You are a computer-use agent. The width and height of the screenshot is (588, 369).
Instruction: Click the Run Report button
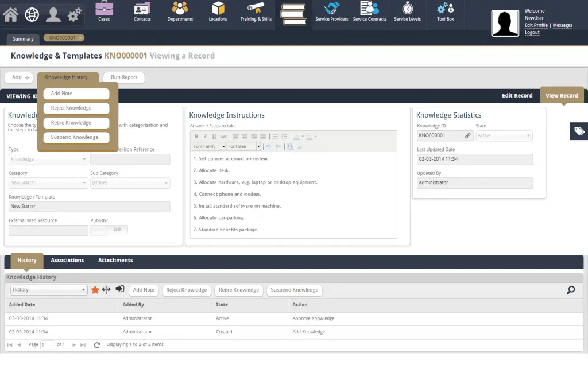pos(124,77)
